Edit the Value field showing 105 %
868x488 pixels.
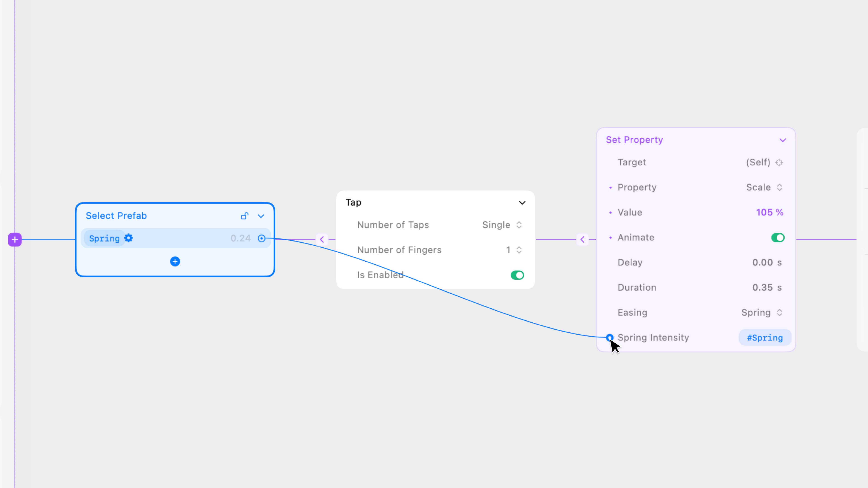770,212
